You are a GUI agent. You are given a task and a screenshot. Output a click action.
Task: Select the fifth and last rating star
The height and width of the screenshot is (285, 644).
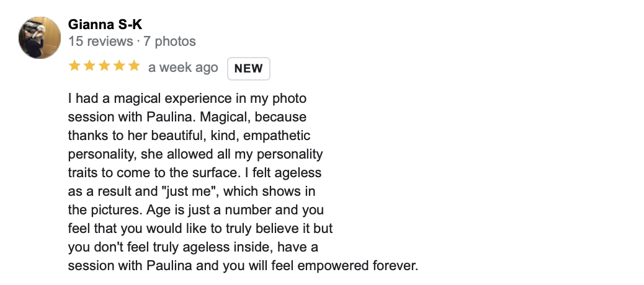(x=133, y=66)
